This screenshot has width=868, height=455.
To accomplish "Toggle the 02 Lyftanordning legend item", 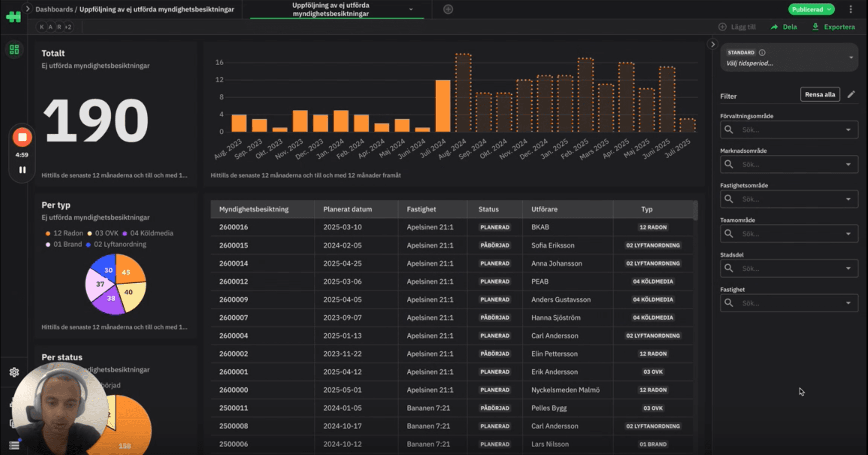I will (x=116, y=244).
